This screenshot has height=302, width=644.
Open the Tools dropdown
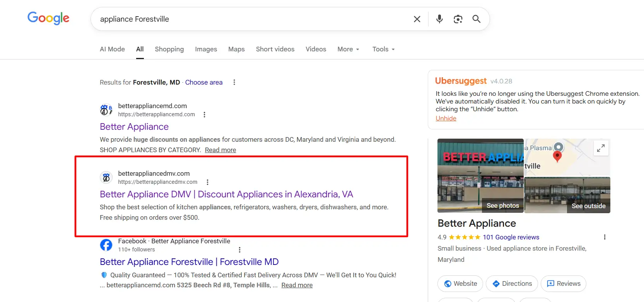point(383,49)
